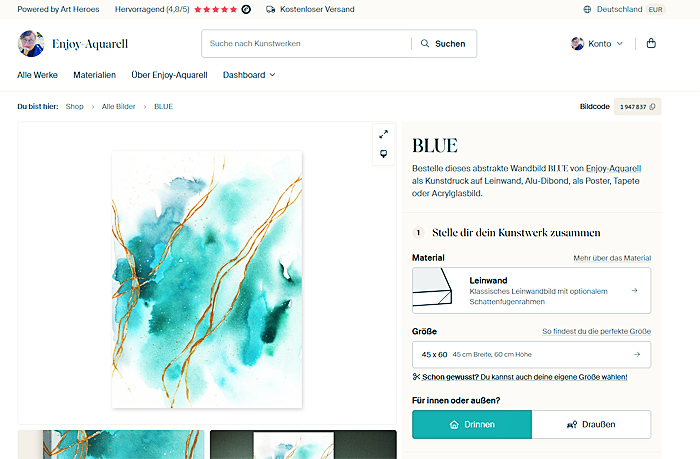Focus the Suche nach Kunstwerken field
The height and width of the screenshot is (459, 700).
308,43
